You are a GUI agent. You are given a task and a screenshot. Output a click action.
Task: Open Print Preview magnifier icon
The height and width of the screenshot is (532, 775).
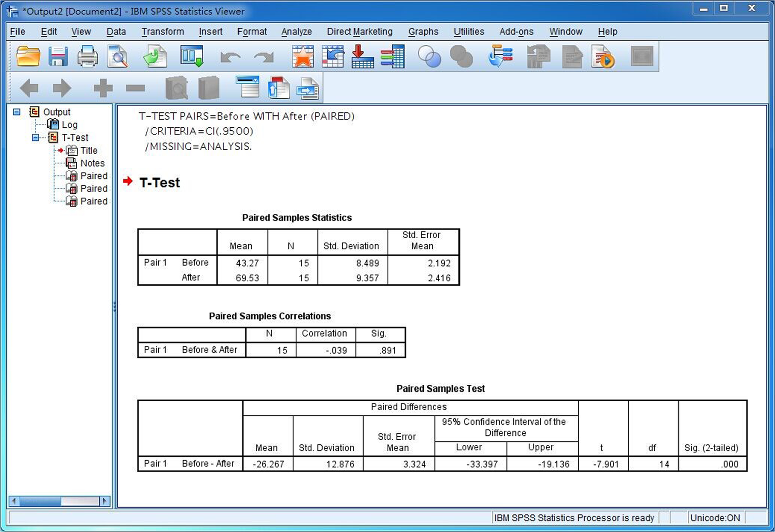[118, 57]
